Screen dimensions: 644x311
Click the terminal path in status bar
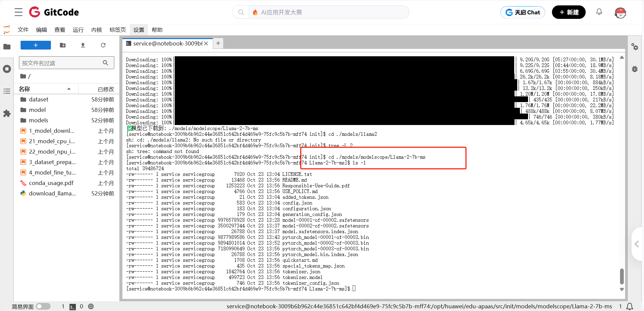pos(419,306)
